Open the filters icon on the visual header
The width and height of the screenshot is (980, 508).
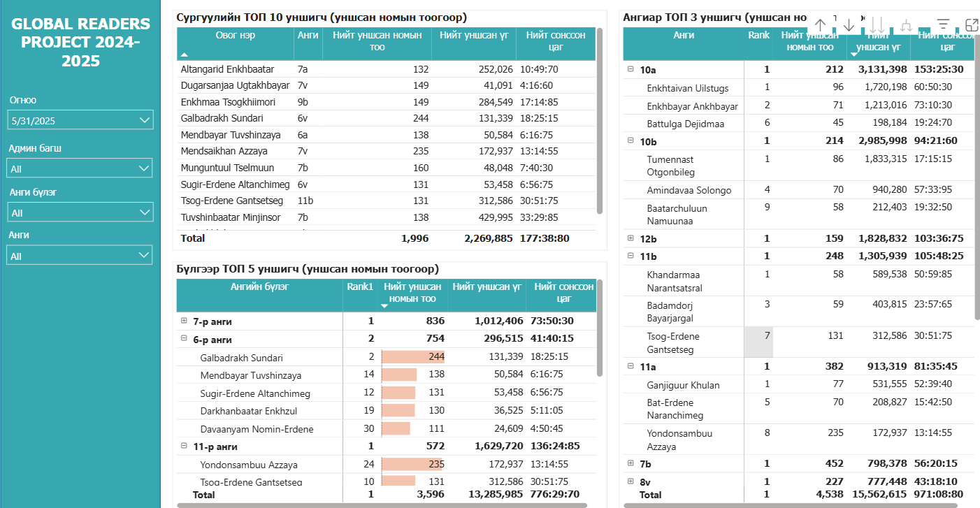click(x=943, y=25)
